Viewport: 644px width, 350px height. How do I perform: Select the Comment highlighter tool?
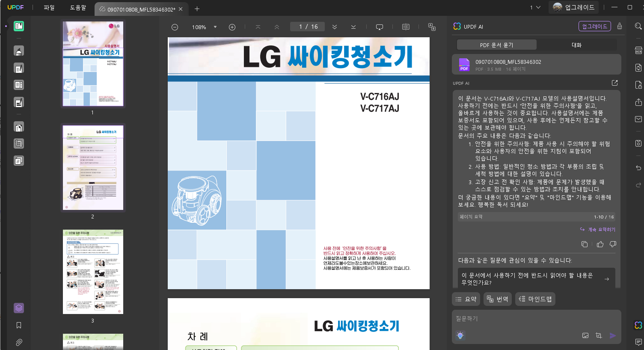point(19,51)
